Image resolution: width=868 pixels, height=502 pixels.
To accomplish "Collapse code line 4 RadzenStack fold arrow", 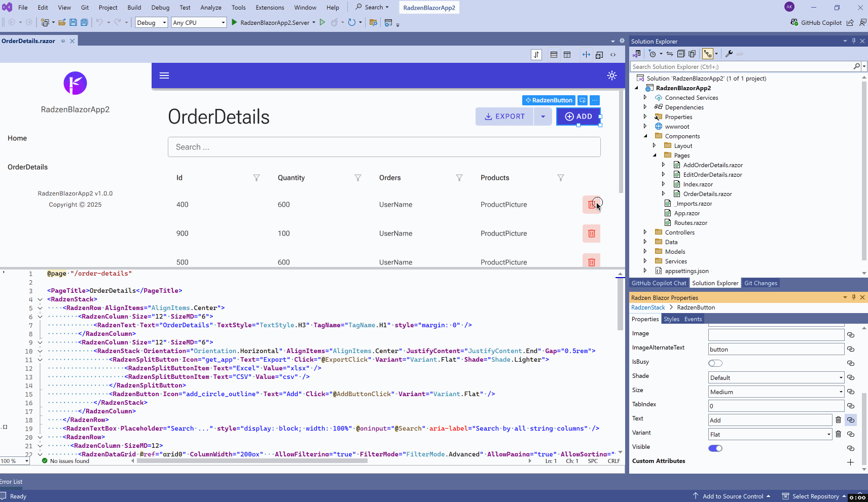I will [40, 299].
